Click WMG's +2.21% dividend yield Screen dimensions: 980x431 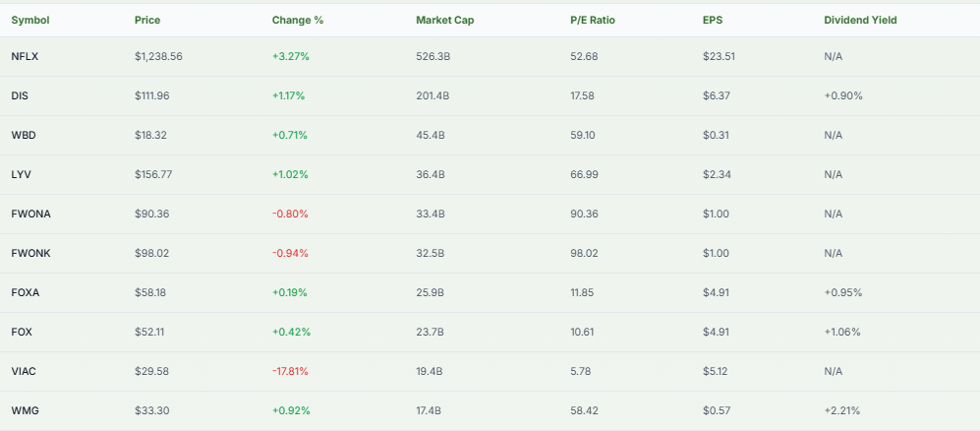[842, 410]
